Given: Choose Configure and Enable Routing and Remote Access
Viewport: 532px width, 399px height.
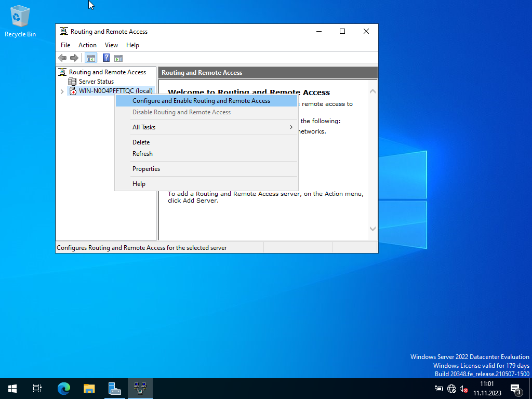Looking at the screenshot, I should click(206, 101).
